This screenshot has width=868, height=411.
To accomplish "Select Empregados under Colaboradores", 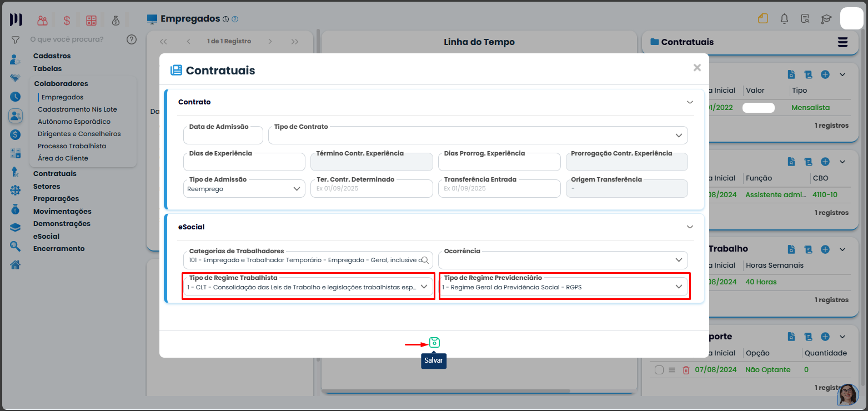I will pyautogui.click(x=62, y=97).
